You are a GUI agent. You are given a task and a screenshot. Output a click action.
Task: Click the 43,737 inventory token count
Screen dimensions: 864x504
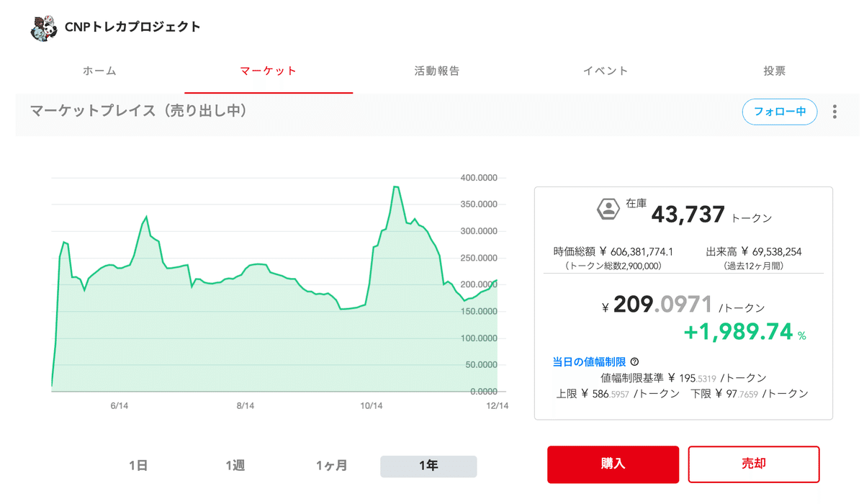[x=688, y=214]
